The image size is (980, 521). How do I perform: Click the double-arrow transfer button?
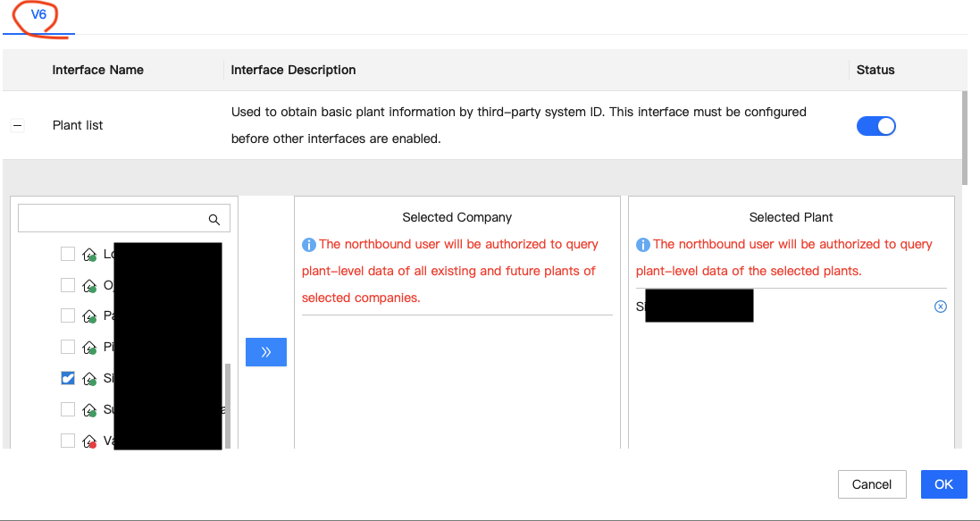[266, 352]
